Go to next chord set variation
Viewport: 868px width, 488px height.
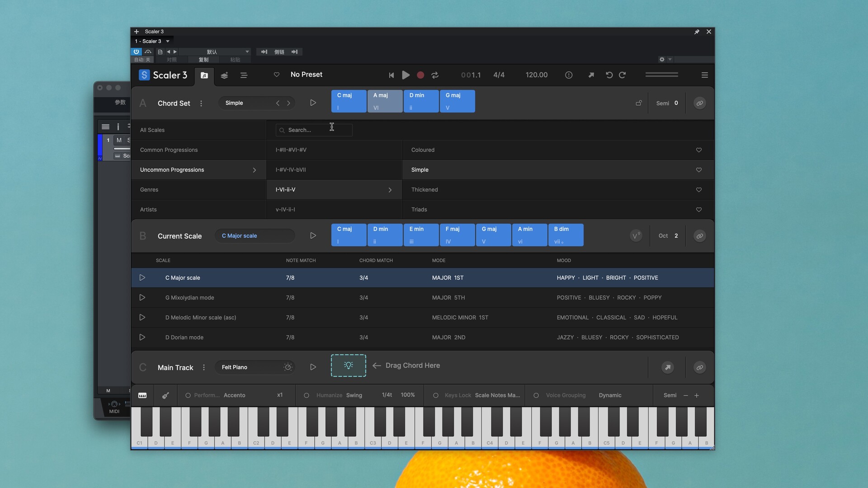pyautogui.click(x=289, y=103)
